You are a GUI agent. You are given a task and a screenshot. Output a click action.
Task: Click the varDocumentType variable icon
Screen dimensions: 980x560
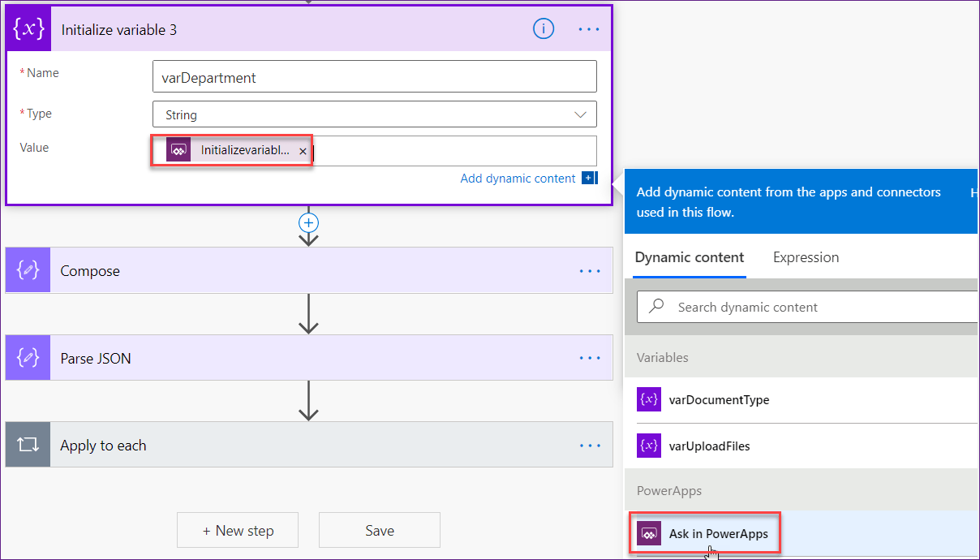coord(648,399)
